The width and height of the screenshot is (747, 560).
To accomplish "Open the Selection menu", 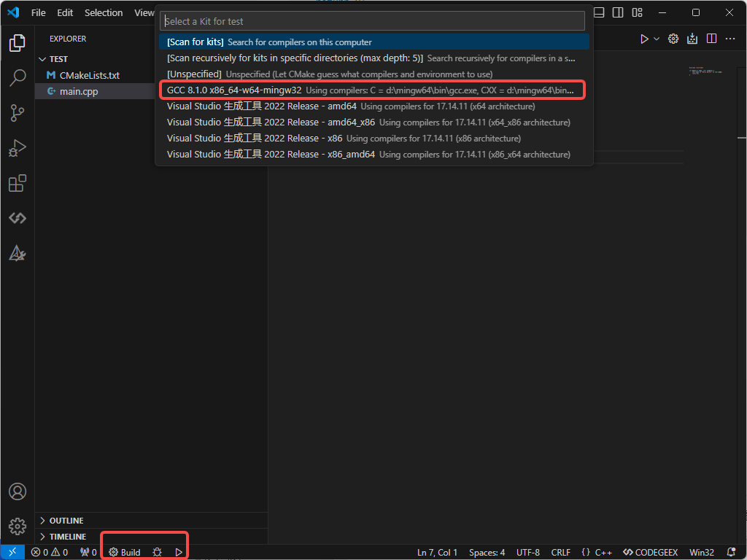I will click(x=104, y=13).
